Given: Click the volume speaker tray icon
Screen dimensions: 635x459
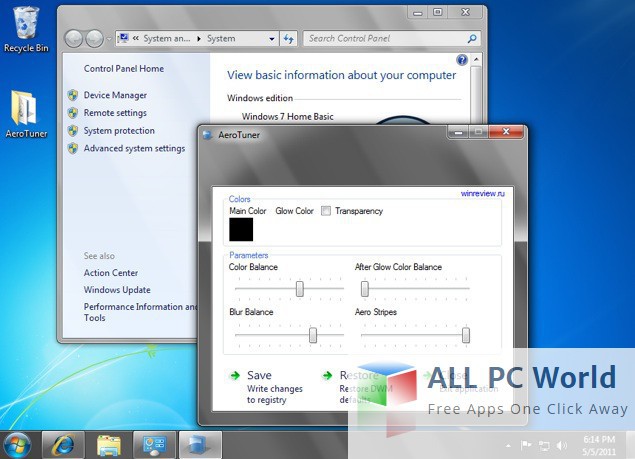Looking at the screenshot, I should coord(562,446).
